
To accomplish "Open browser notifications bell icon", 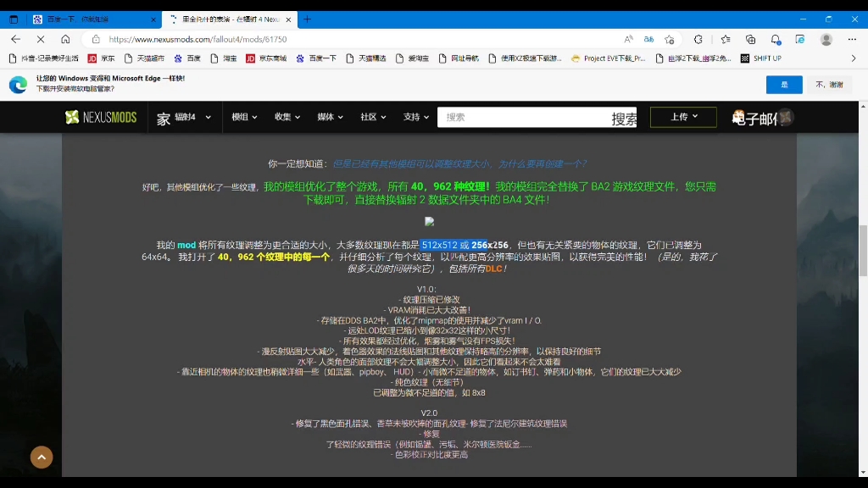I will pyautogui.click(x=775, y=40).
